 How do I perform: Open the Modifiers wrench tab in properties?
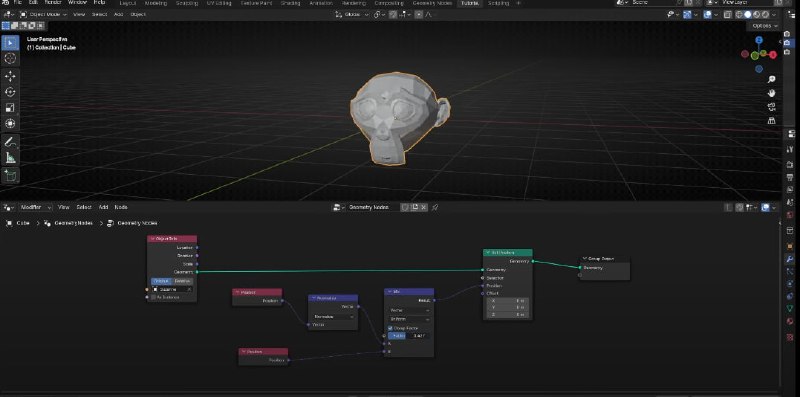[x=790, y=259]
